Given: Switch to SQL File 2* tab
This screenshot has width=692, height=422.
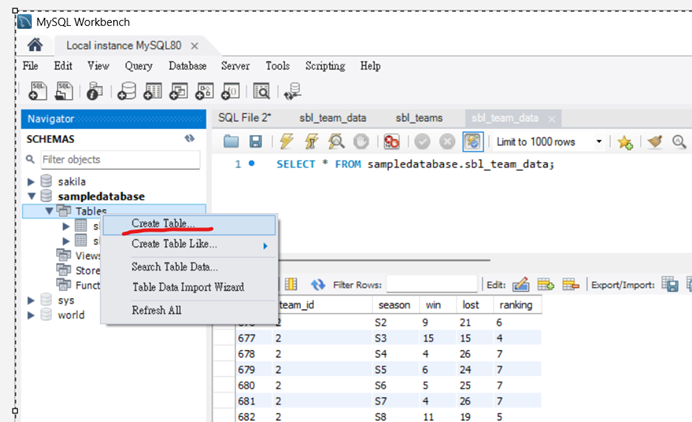Looking at the screenshot, I should click(245, 118).
